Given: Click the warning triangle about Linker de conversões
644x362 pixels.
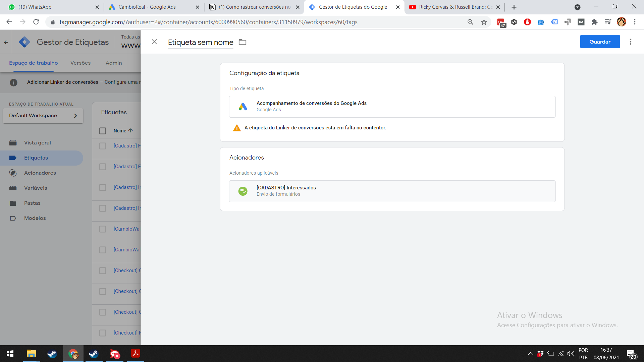Looking at the screenshot, I should coord(237,128).
